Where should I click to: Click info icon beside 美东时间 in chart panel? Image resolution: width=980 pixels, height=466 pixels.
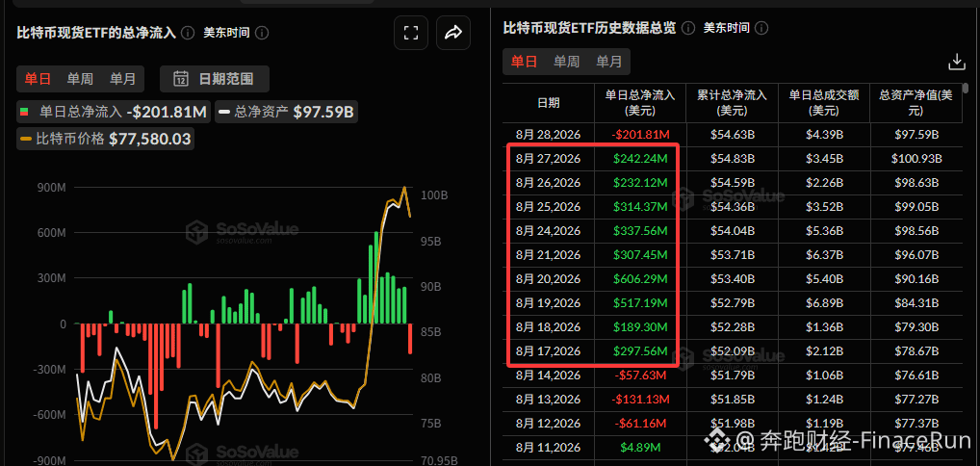coord(263,33)
